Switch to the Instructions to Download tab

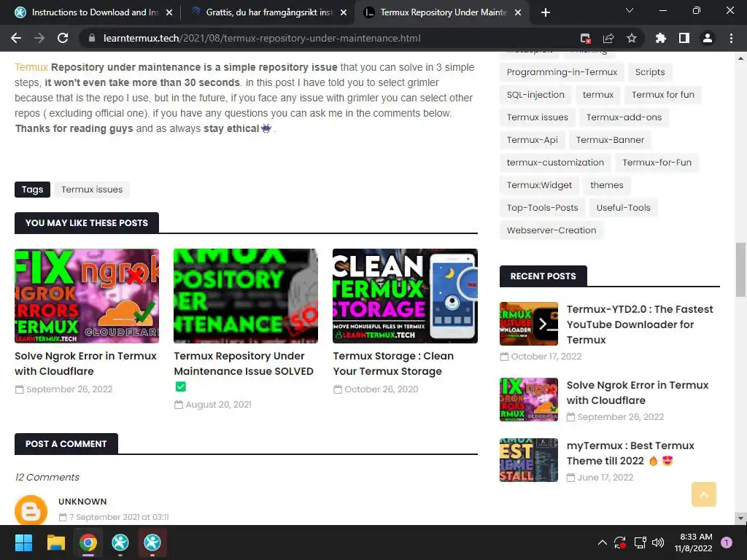click(x=93, y=12)
